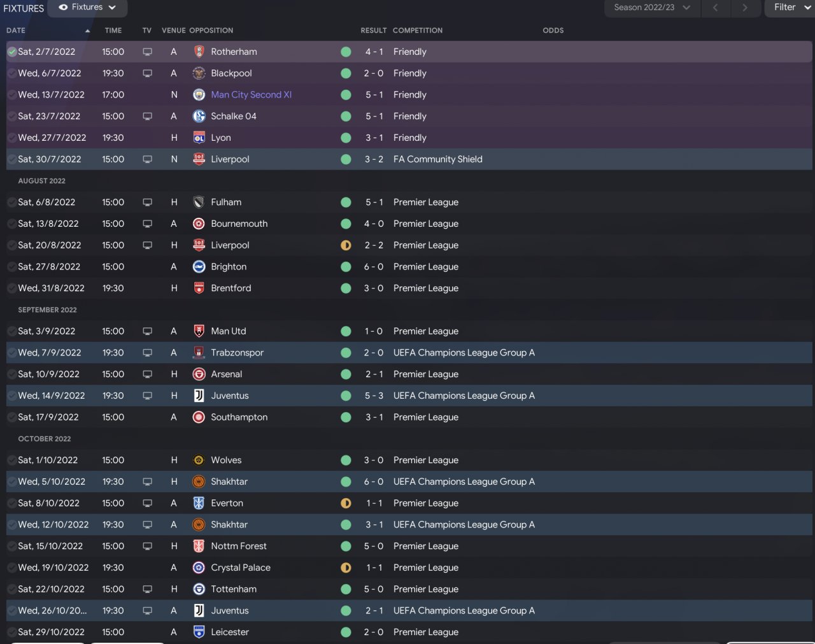Click the Tottenham club crest
This screenshot has height=644, width=815.
pos(199,589)
